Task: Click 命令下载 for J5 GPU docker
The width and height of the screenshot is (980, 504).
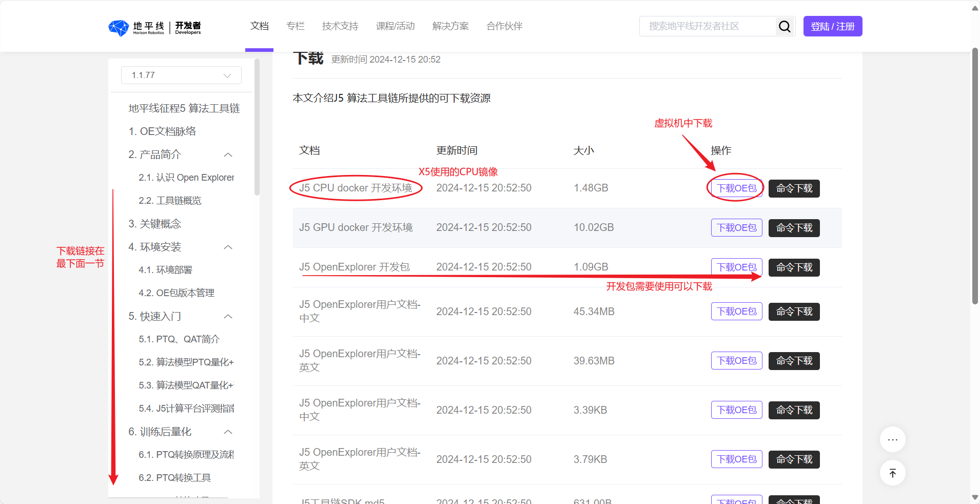Action: click(794, 228)
